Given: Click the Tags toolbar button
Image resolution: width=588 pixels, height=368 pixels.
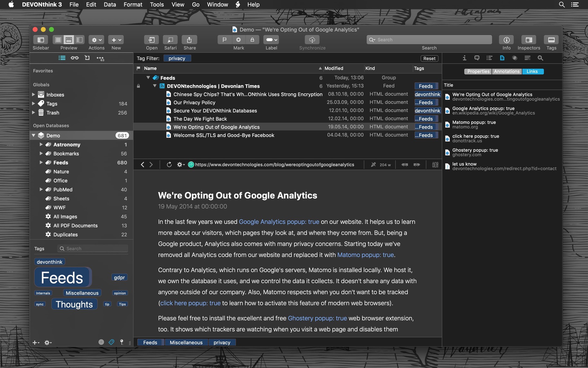Looking at the screenshot, I should click(x=551, y=40).
